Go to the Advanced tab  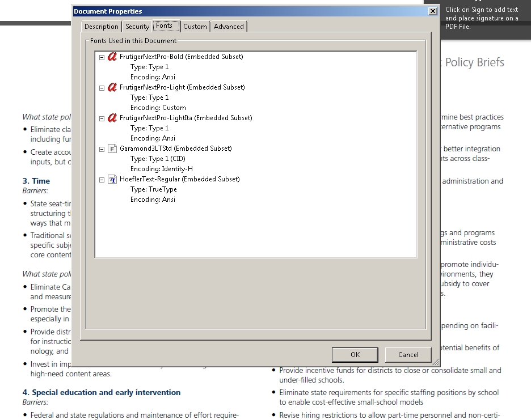pyautogui.click(x=229, y=27)
